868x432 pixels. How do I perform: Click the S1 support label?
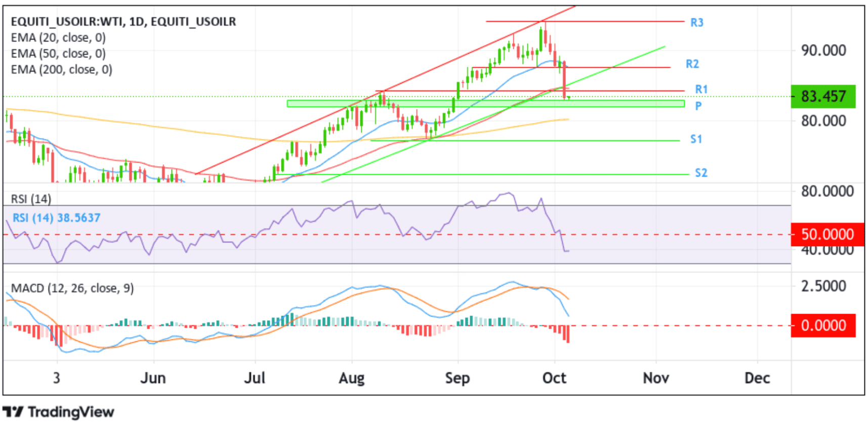tap(696, 139)
